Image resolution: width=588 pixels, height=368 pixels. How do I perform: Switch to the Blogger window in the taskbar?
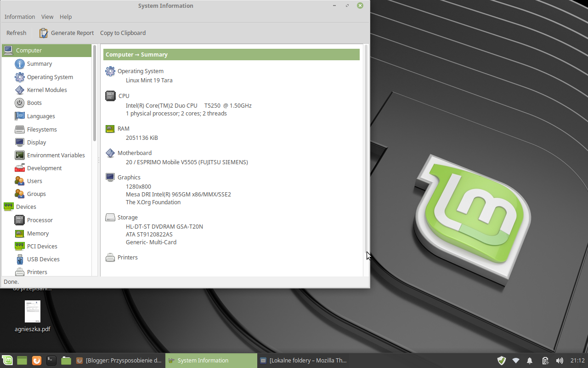(x=119, y=361)
